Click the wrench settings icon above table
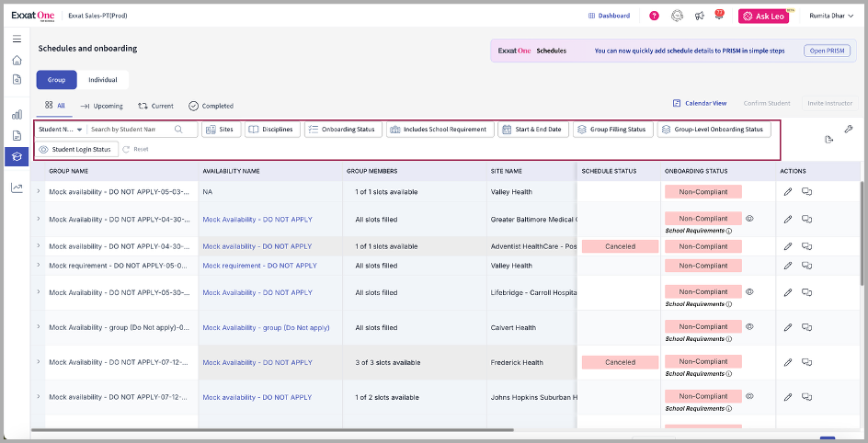The width and height of the screenshot is (868, 443). click(848, 129)
